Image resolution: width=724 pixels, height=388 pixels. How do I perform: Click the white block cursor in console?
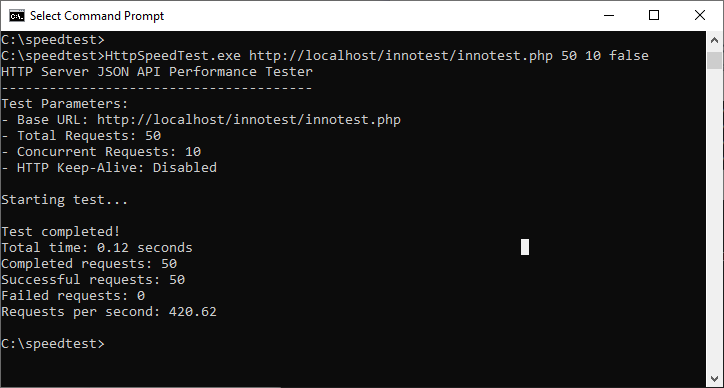(525, 247)
